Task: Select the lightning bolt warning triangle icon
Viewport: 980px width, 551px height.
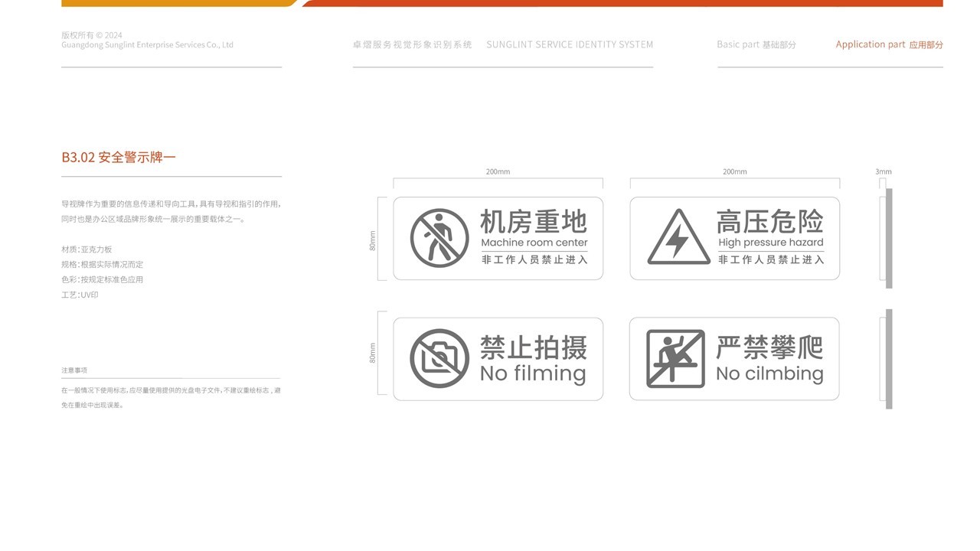Action: coord(677,238)
